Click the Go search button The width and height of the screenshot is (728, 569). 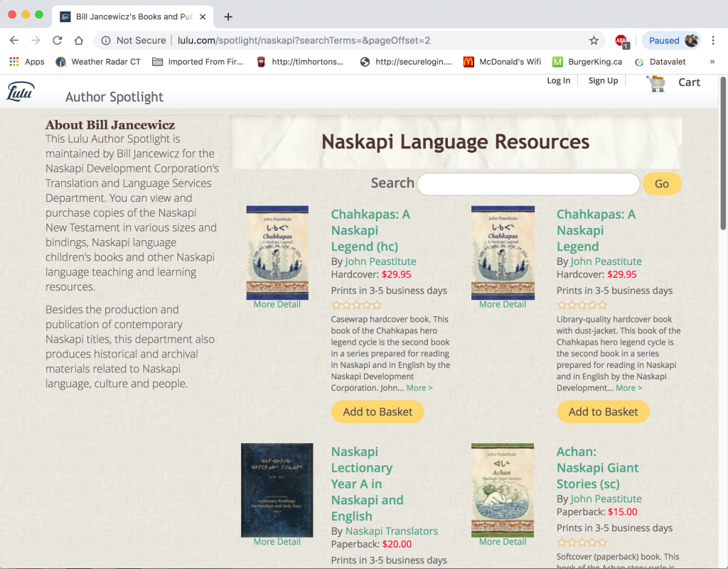(x=662, y=184)
